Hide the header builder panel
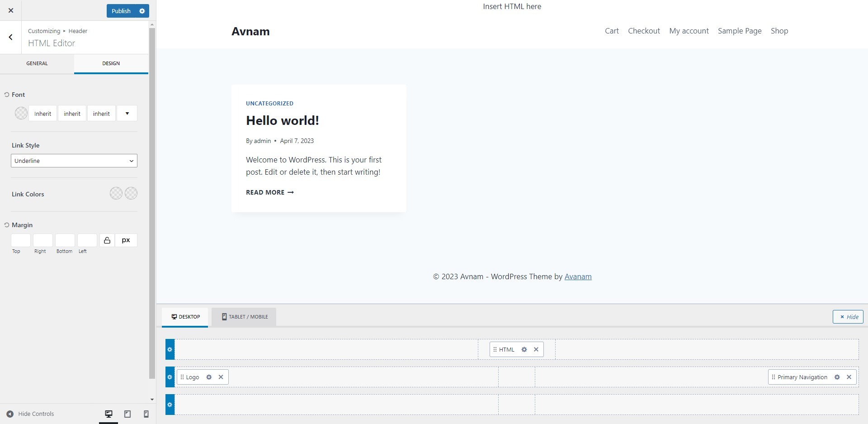 pos(848,317)
